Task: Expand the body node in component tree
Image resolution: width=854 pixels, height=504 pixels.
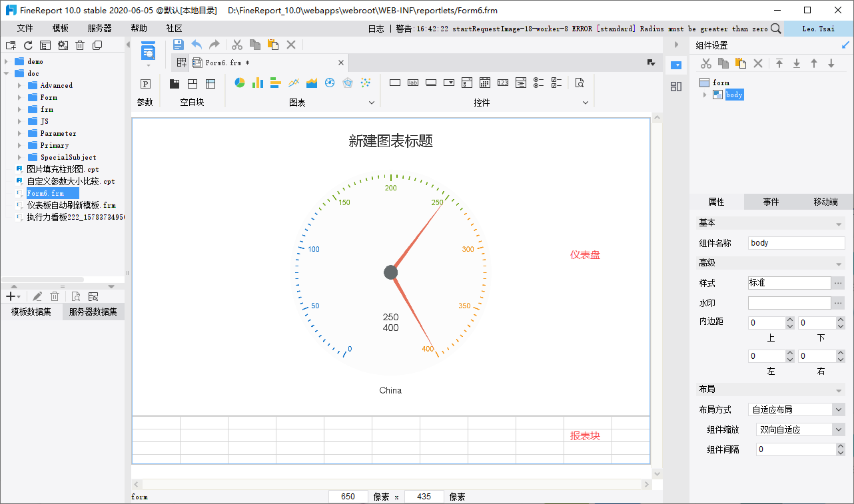Action: [705, 95]
